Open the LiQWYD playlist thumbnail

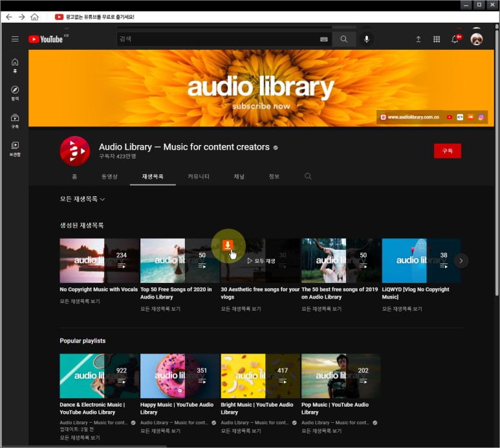[421, 260]
